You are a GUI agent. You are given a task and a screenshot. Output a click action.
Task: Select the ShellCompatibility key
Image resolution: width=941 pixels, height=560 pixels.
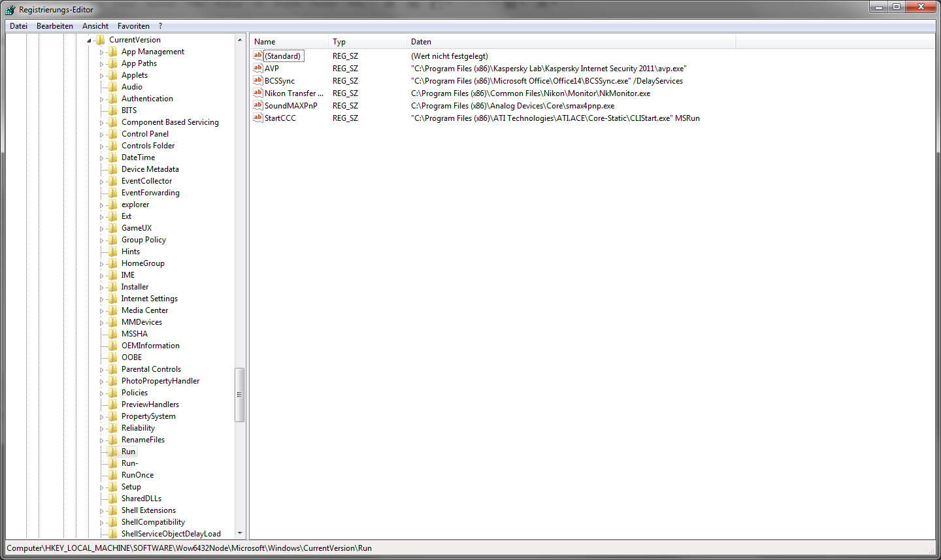click(x=153, y=522)
